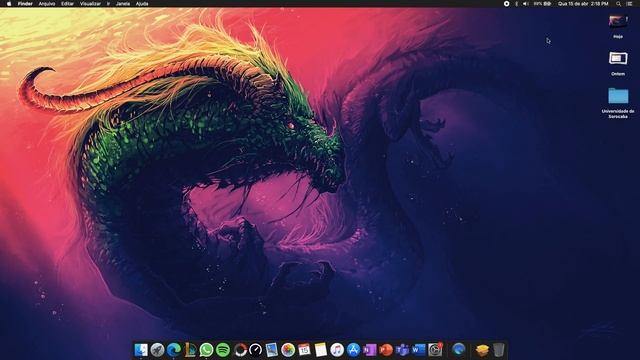Viewport: 640px width, 360px height.
Task: Open the volume control in menu bar
Action: [x=526, y=4]
